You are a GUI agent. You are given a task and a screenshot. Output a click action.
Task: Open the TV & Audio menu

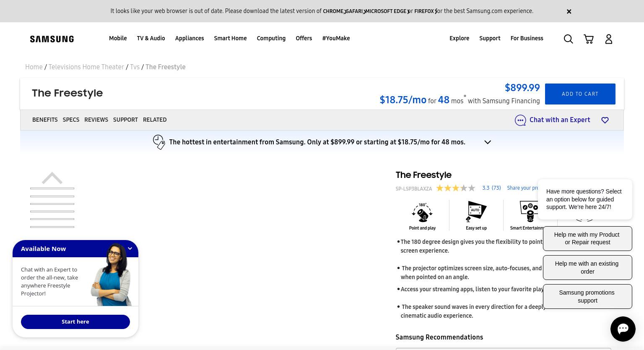click(151, 38)
